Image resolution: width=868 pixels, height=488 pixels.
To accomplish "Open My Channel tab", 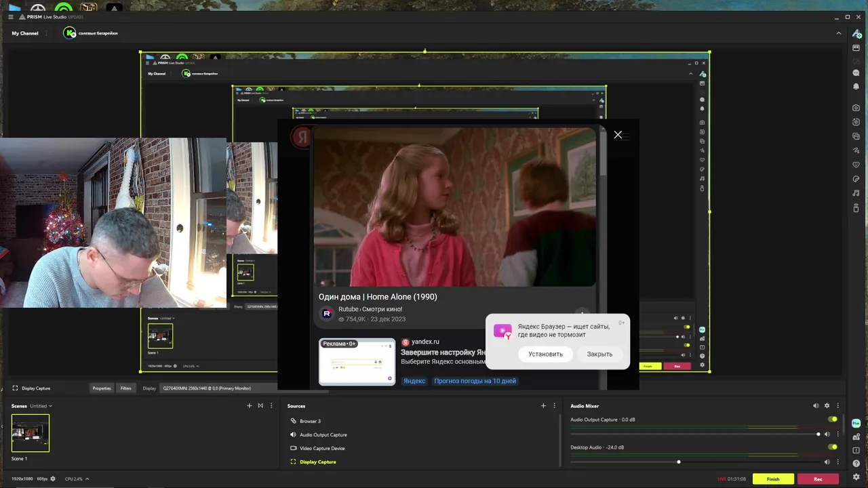I will click(x=25, y=33).
